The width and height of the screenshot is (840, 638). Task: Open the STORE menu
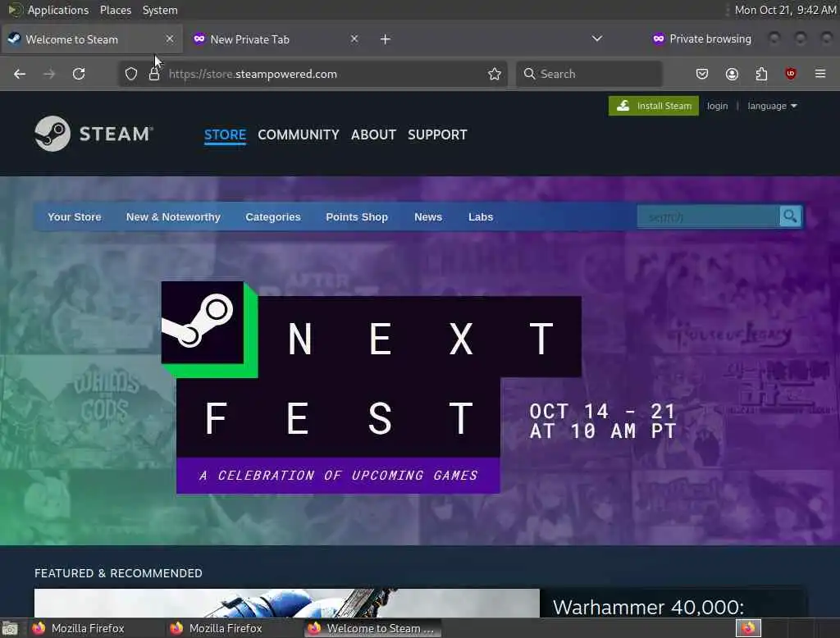225,134
